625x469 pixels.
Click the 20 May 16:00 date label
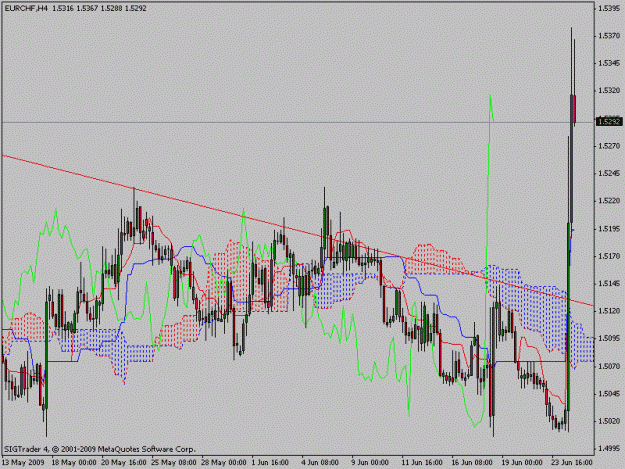[124, 463]
